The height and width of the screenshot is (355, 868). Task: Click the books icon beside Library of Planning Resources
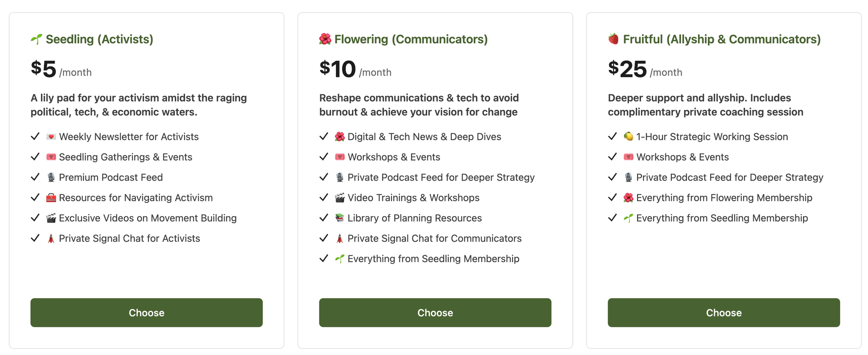(340, 218)
